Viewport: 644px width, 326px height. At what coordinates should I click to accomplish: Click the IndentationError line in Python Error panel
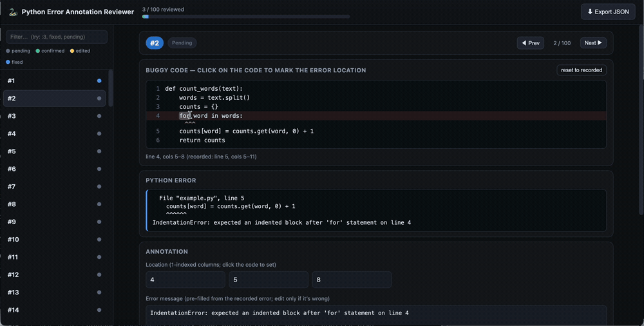coord(282,222)
